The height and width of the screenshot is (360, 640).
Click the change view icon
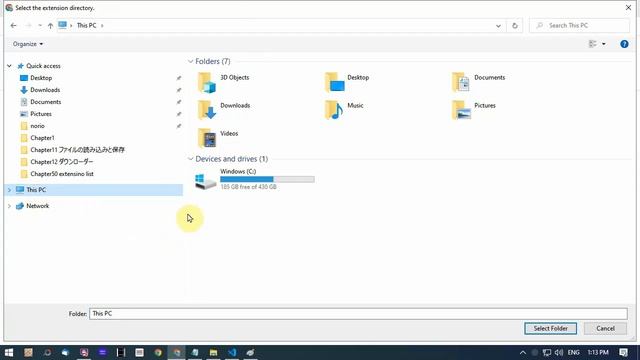tap(593, 44)
